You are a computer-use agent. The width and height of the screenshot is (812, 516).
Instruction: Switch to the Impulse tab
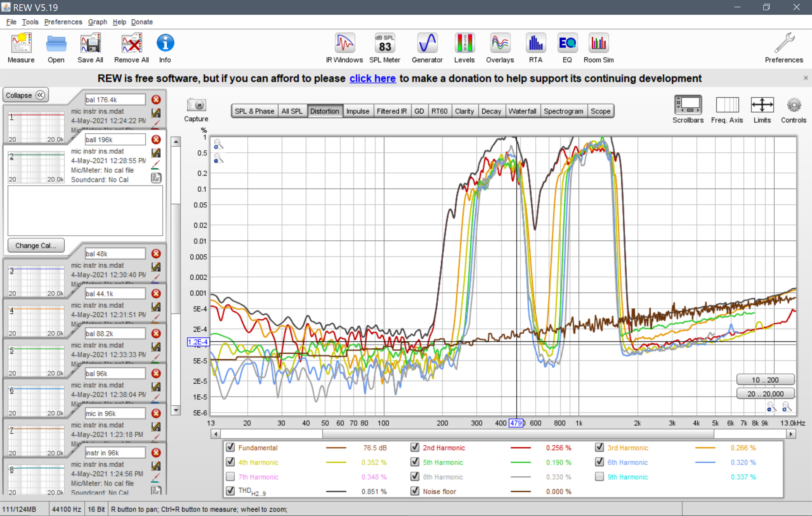tap(358, 111)
